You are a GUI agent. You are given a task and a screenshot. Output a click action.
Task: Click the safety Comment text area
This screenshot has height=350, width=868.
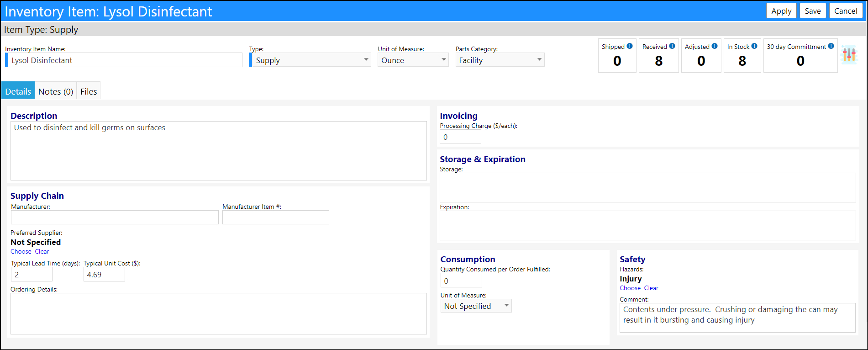point(737,318)
